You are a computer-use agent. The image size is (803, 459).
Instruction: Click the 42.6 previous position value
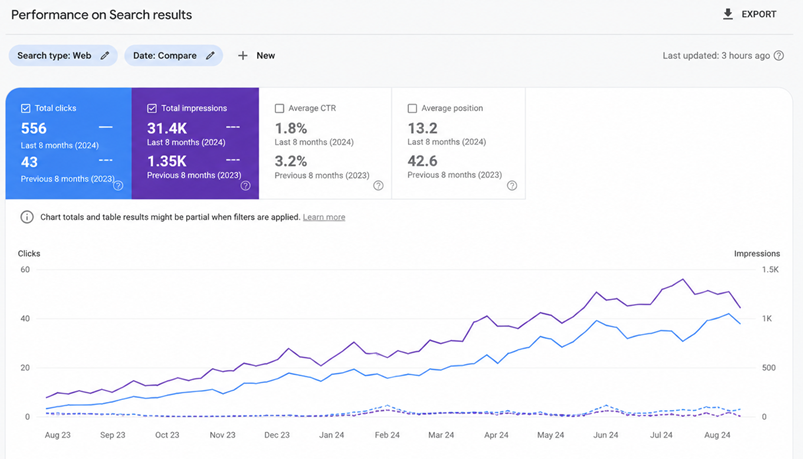[422, 161]
